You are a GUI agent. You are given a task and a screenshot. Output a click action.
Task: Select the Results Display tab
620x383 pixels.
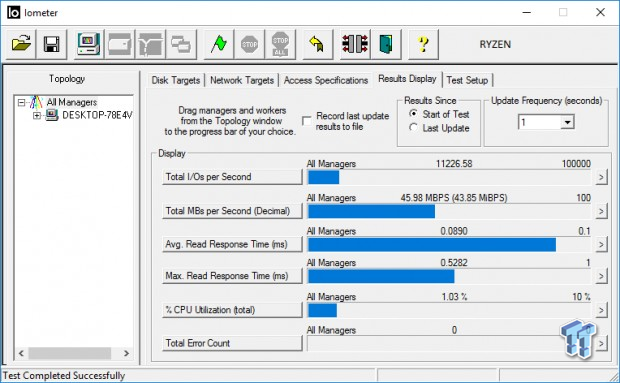coord(407,79)
